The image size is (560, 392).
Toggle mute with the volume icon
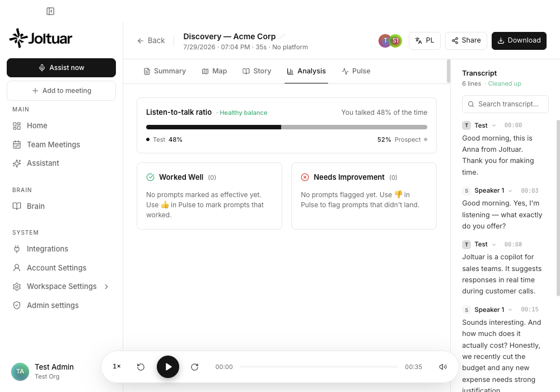(x=443, y=367)
